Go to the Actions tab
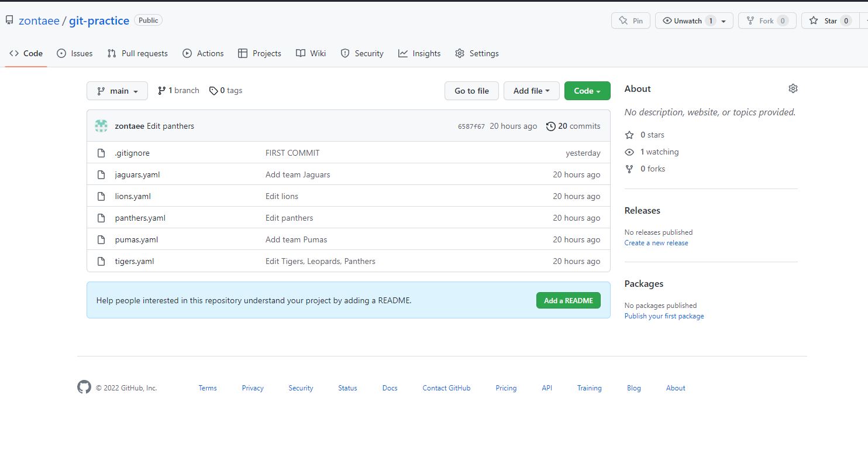 point(203,53)
